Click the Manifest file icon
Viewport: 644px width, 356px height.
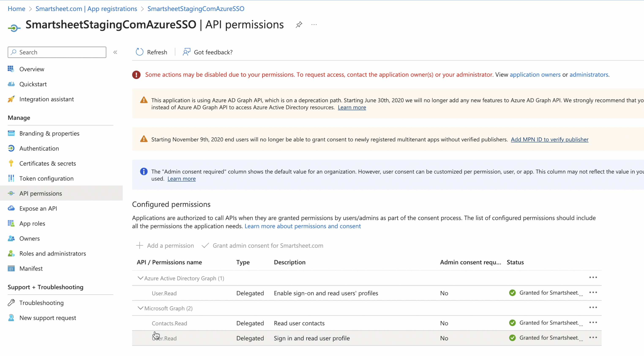click(11, 268)
